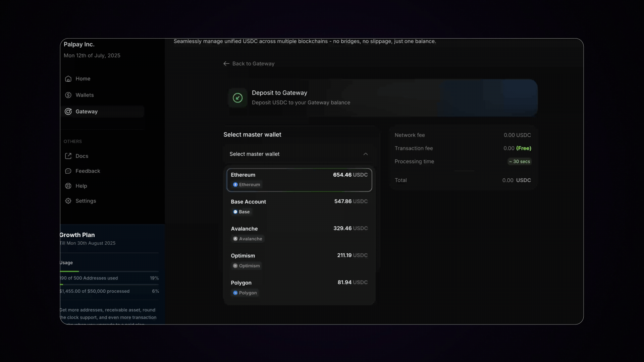
Task: Click the 211.19 USDC balance
Action: [352, 255]
